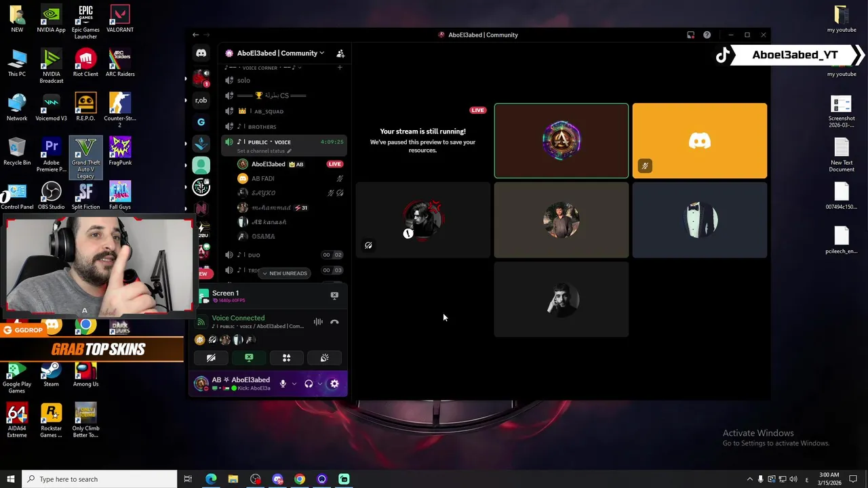Focus the taskbar search box
The height and width of the screenshot is (488, 868).
[x=100, y=479]
